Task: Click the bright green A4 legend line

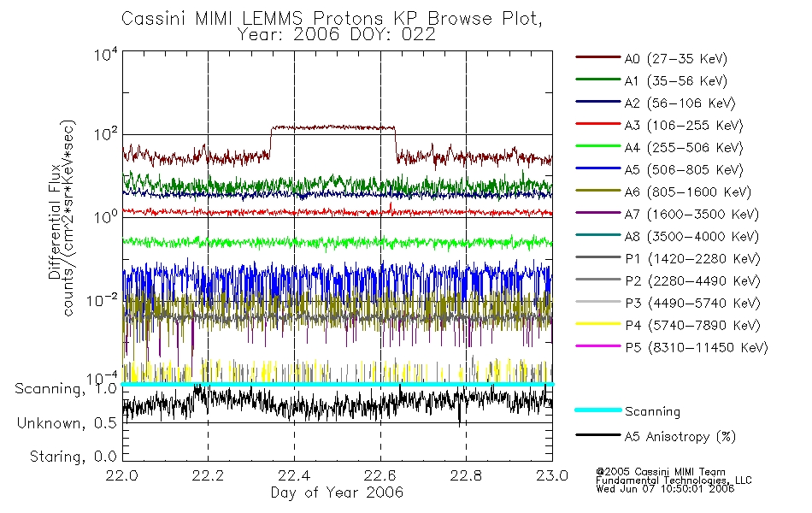Action: tap(598, 146)
